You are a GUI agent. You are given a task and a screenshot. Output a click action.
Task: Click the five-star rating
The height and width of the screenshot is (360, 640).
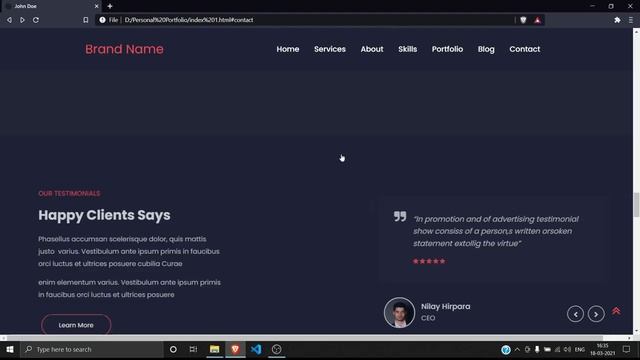(429, 261)
